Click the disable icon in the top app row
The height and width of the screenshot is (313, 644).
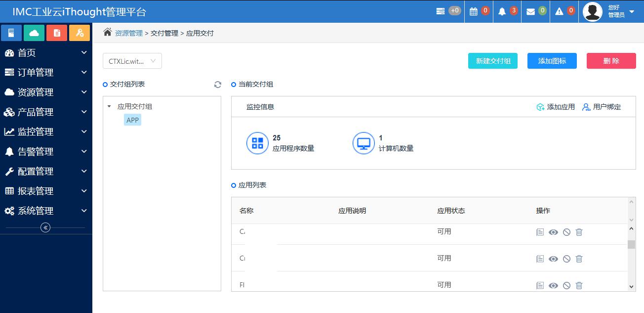pos(567,232)
